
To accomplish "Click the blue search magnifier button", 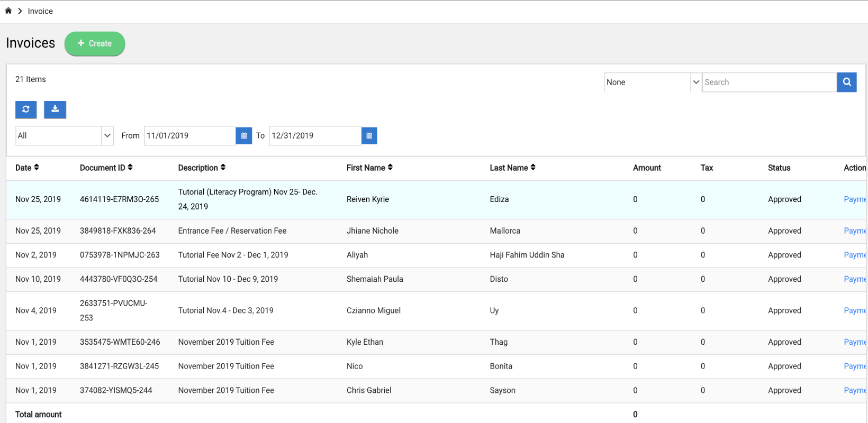I will point(846,82).
